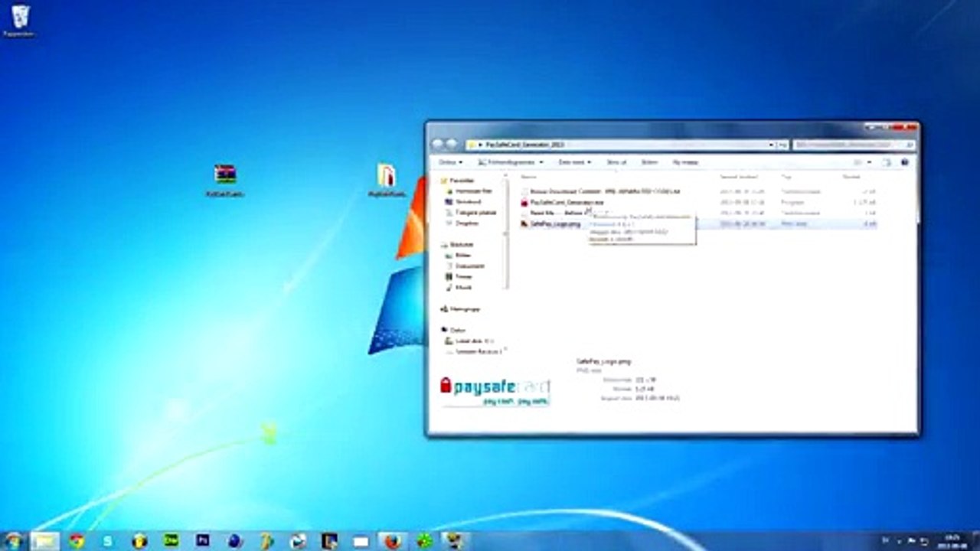Select Hemgrupp in navigation pane
The width and height of the screenshot is (980, 551).
(x=461, y=309)
